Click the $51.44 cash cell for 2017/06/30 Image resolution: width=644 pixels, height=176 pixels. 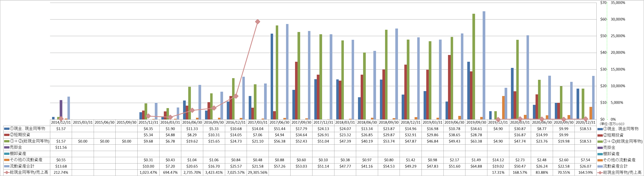[279, 128]
